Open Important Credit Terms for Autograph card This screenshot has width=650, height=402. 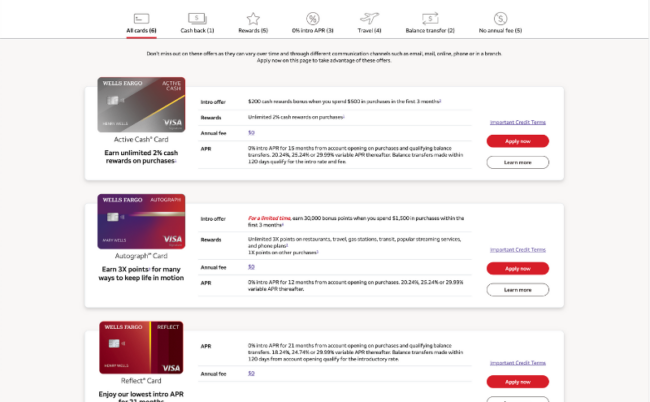pos(517,249)
